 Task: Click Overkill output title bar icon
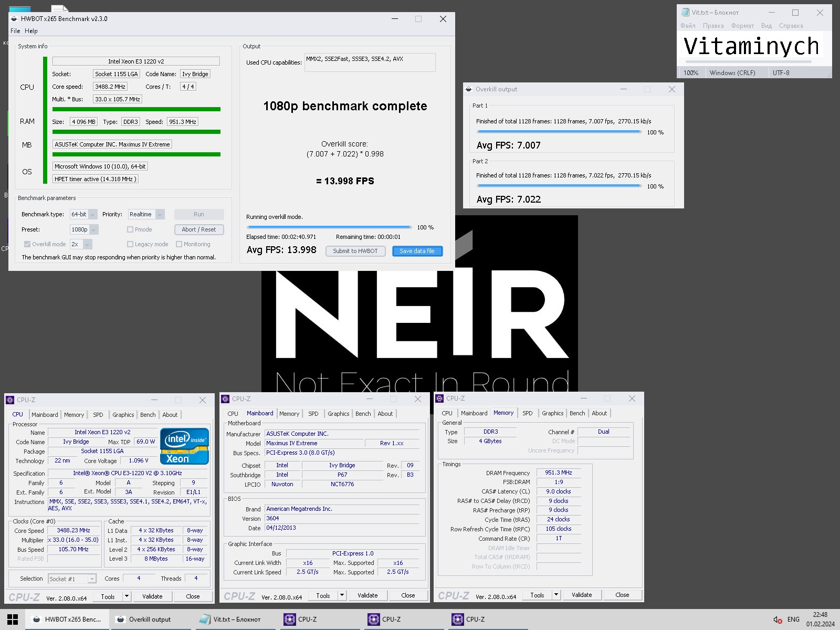(469, 89)
